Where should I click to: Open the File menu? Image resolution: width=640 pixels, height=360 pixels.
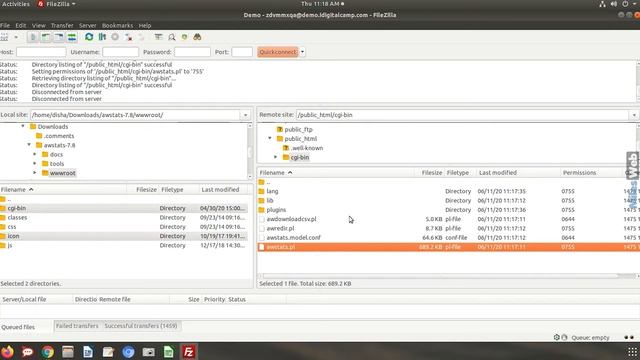[x=5, y=25]
